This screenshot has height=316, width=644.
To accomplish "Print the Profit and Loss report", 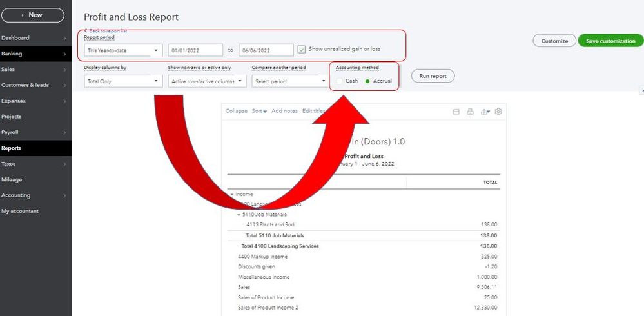I will [470, 112].
